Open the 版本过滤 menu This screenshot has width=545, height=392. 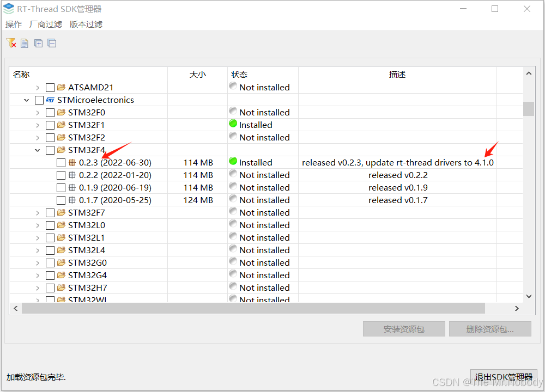tap(86, 24)
